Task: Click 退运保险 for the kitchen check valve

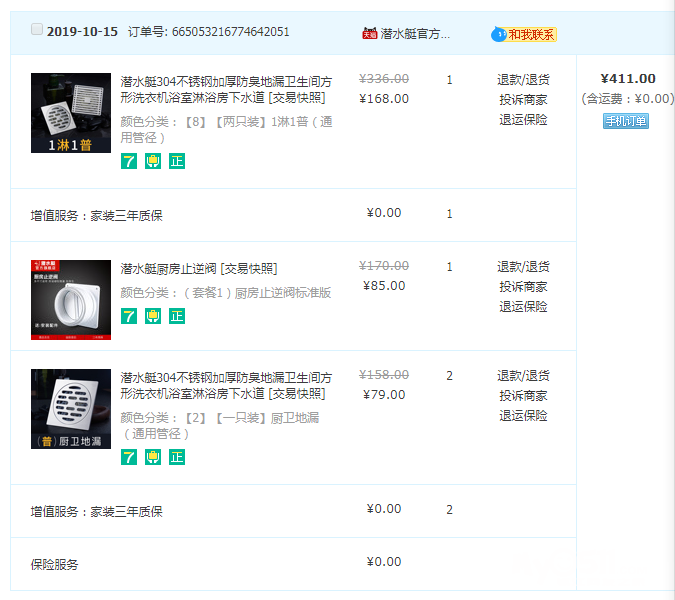Action: point(523,306)
